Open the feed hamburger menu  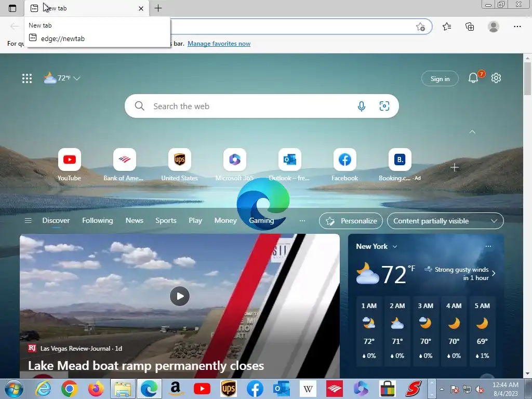28,221
